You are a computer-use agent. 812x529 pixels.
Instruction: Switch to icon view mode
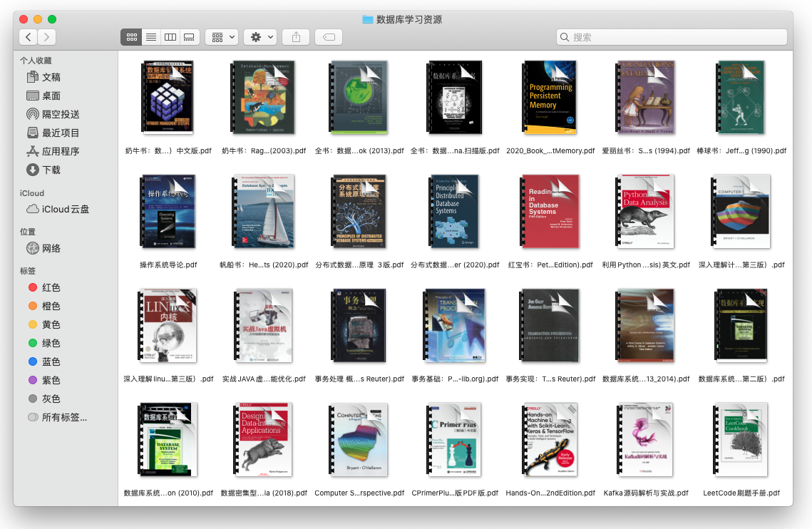pyautogui.click(x=132, y=37)
